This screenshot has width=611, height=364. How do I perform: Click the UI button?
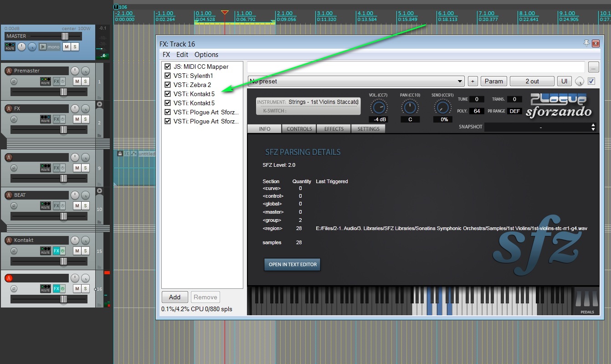(565, 82)
